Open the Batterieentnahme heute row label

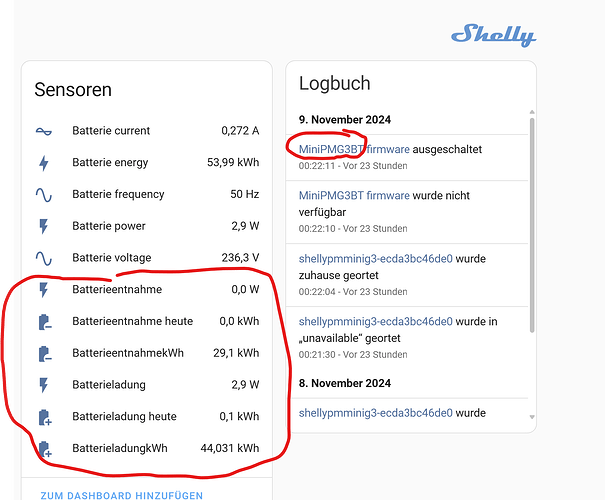pyautogui.click(x=132, y=321)
